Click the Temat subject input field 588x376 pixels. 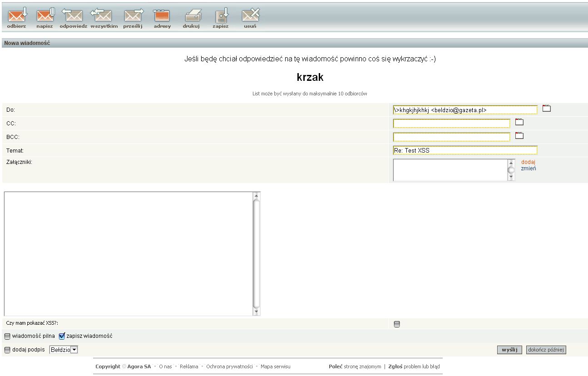point(465,150)
